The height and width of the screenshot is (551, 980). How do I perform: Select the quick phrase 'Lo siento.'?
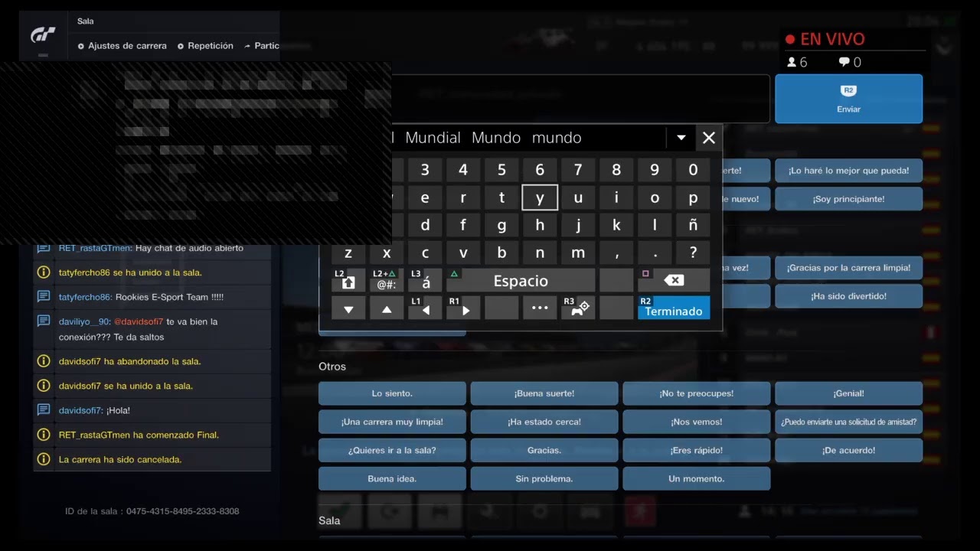point(392,393)
